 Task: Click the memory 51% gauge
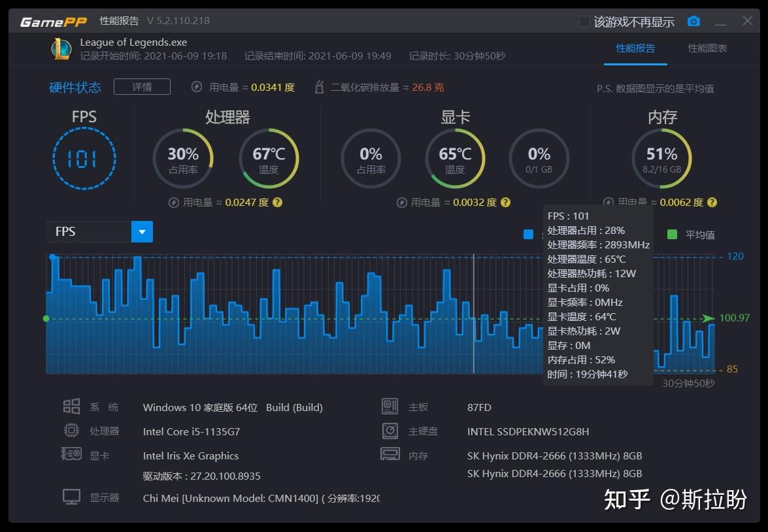point(661,158)
